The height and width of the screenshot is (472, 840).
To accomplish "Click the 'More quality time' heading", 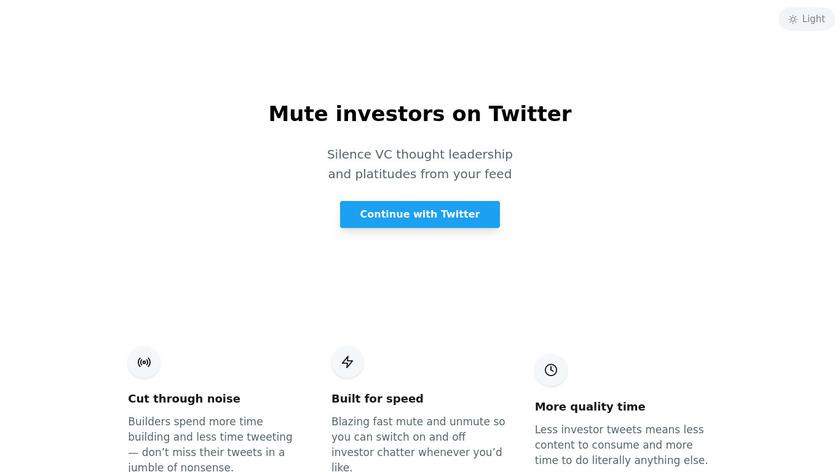I will click(x=590, y=407).
